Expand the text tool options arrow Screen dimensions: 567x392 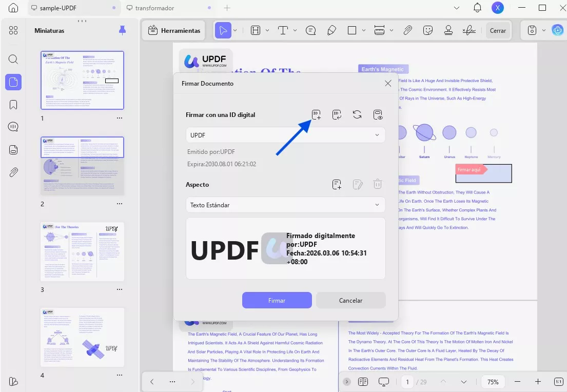tap(295, 30)
